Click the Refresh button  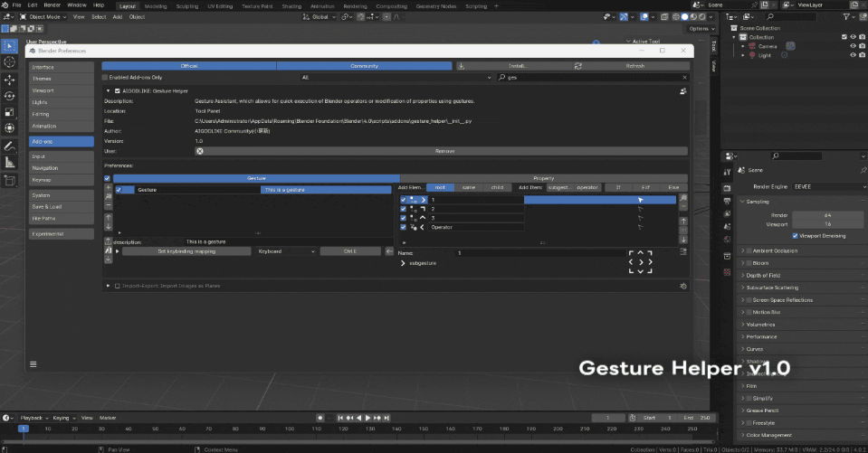tap(635, 66)
